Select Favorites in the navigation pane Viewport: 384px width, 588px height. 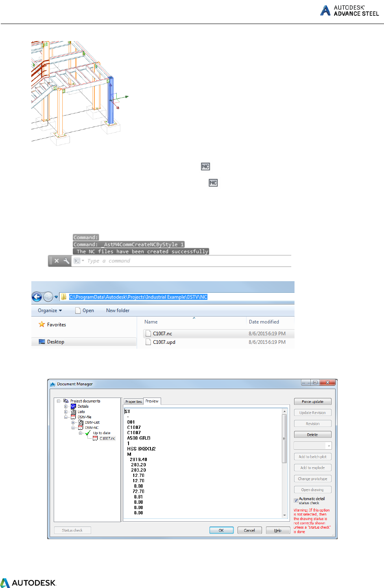(x=57, y=325)
